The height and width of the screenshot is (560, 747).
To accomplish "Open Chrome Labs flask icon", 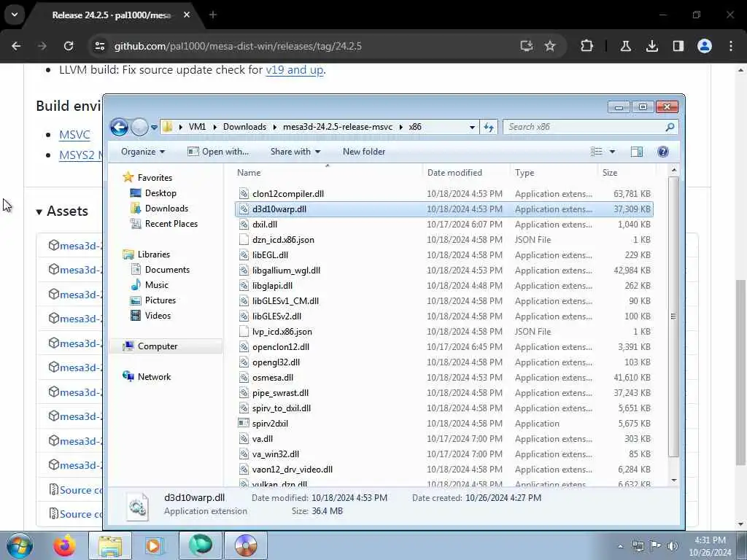I will click(x=625, y=46).
